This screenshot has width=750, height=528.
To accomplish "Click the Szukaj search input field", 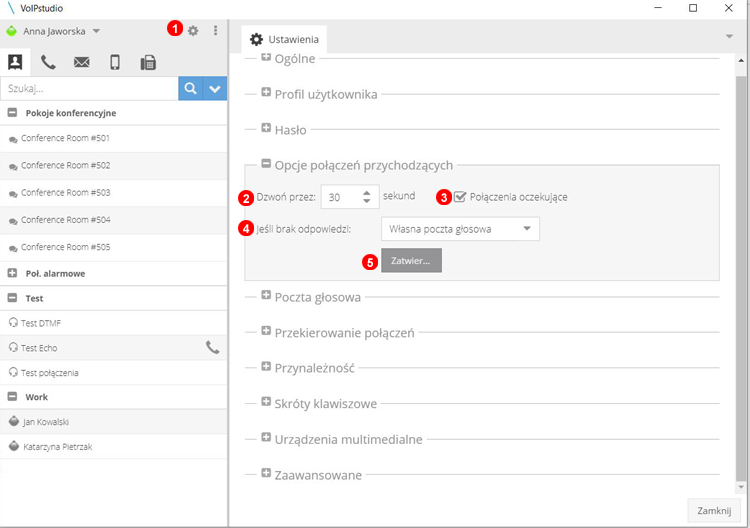I will point(89,89).
